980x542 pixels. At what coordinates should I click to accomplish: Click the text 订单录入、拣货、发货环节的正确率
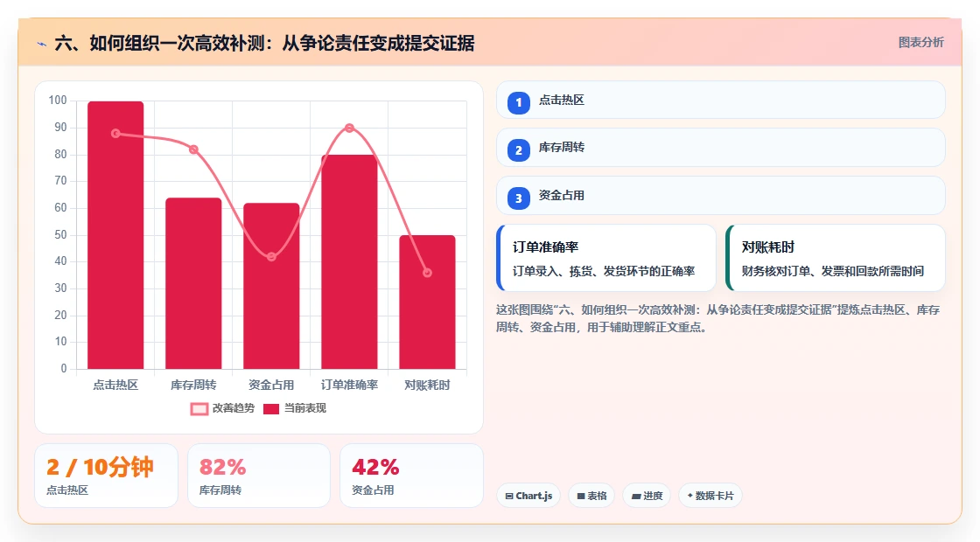click(604, 271)
